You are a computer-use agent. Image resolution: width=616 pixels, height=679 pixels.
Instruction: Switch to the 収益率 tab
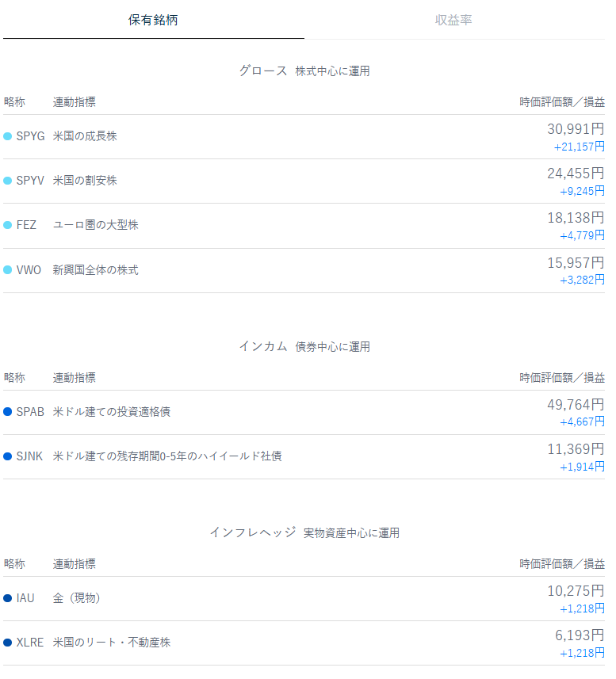point(453,20)
